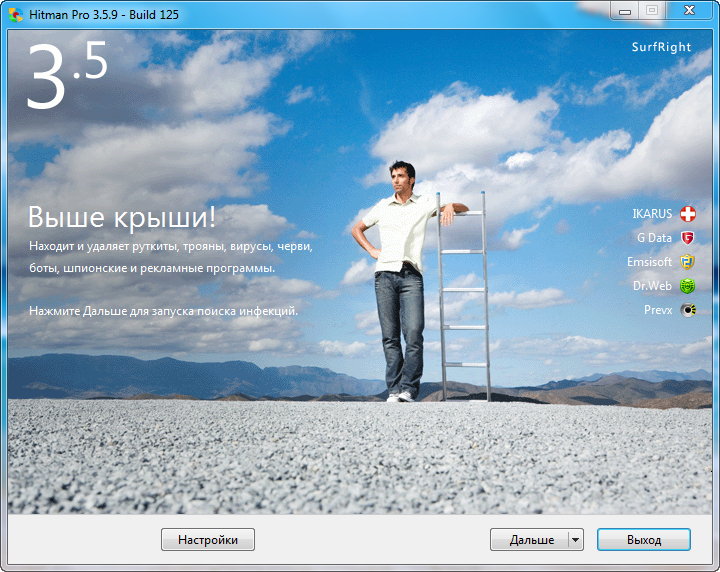Viewport: 720px width, 572px height.
Task: Minimize the Hitman Pro window
Action: click(625, 11)
